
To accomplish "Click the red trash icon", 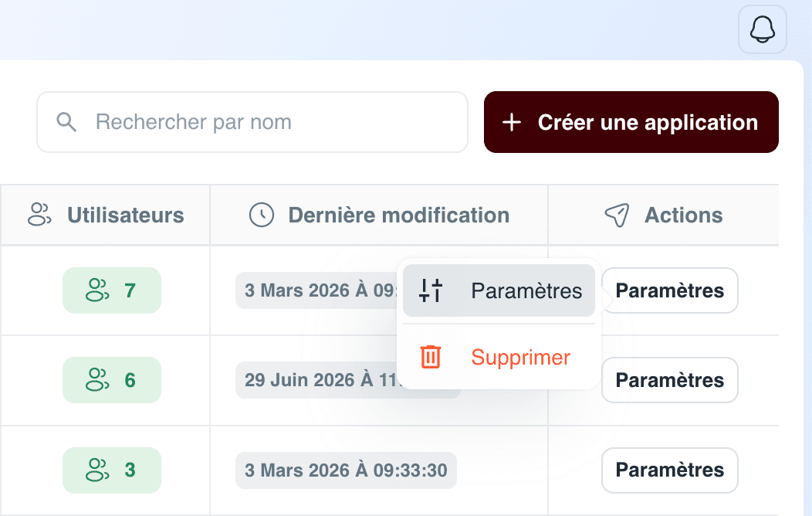I will coord(431,357).
